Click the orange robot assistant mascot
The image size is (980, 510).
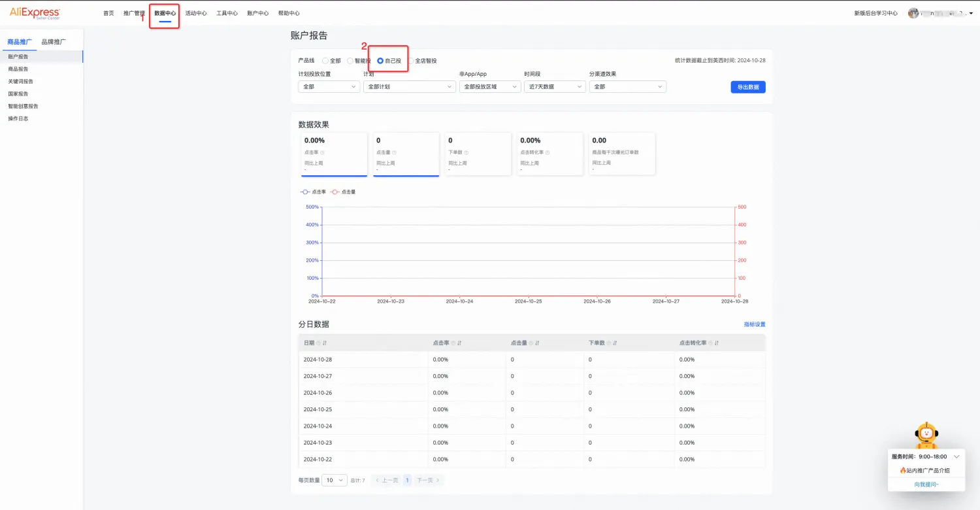926,435
